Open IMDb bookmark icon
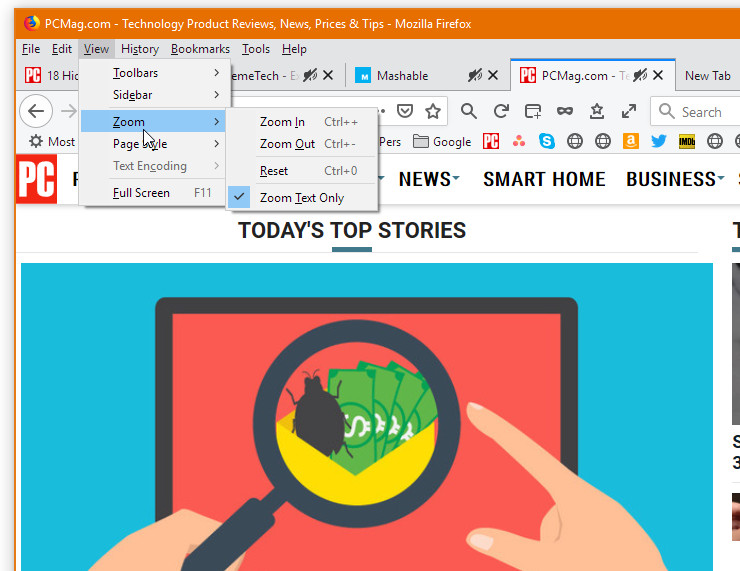 (687, 141)
